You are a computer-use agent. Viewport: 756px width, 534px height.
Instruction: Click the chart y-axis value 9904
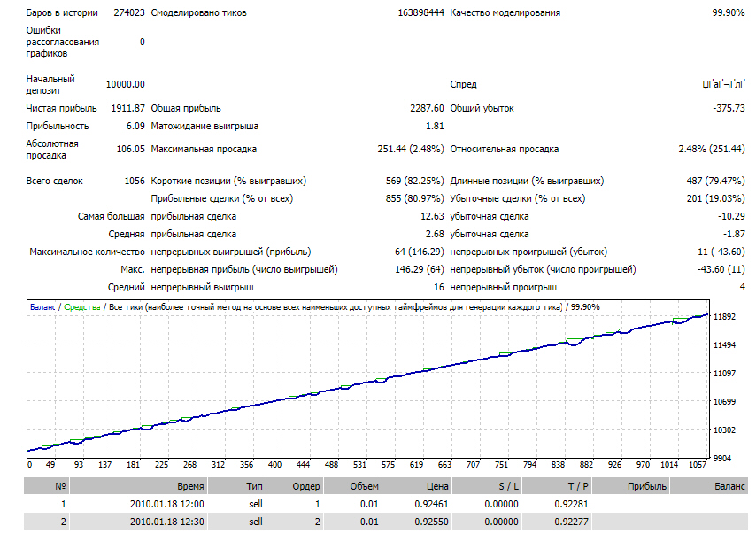coord(722,458)
